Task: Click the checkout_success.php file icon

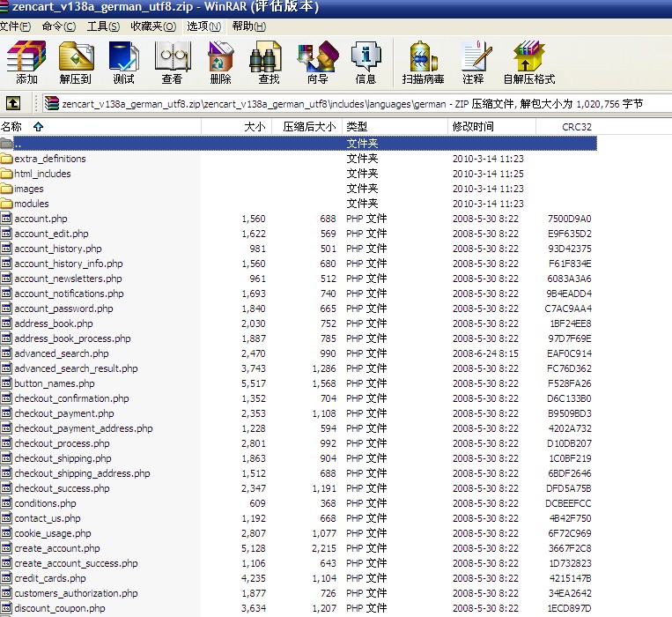Action: 6,488
